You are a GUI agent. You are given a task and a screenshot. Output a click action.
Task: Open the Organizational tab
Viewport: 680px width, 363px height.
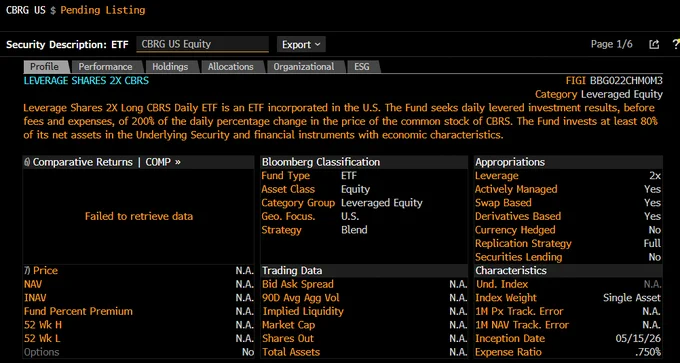(304, 67)
